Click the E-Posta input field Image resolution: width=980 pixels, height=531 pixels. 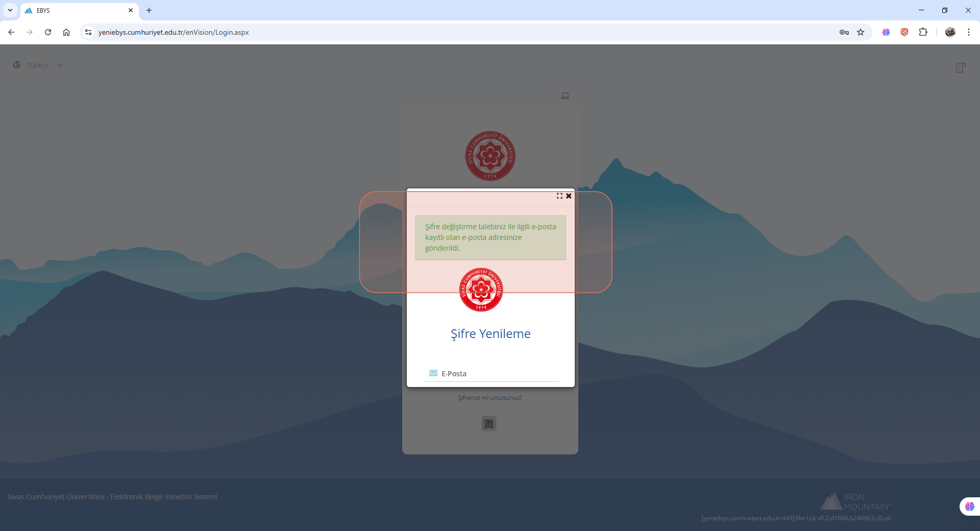(498, 374)
